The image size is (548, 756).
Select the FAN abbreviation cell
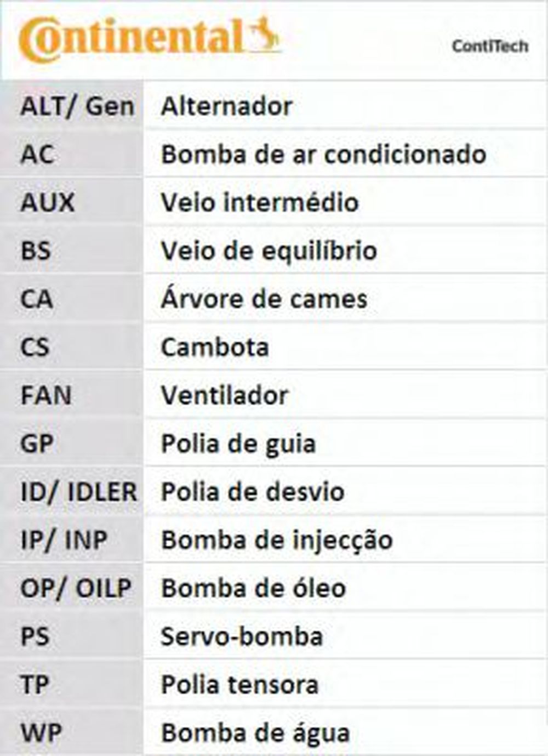(x=46, y=396)
